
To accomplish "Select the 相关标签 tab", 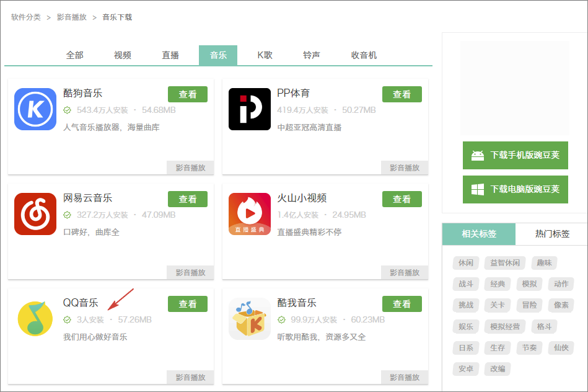I will point(479,234).
